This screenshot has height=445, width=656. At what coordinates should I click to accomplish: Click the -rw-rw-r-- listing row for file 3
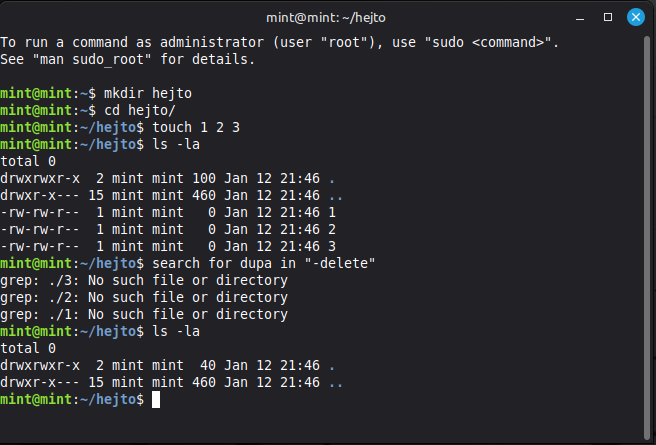(168, 246)
